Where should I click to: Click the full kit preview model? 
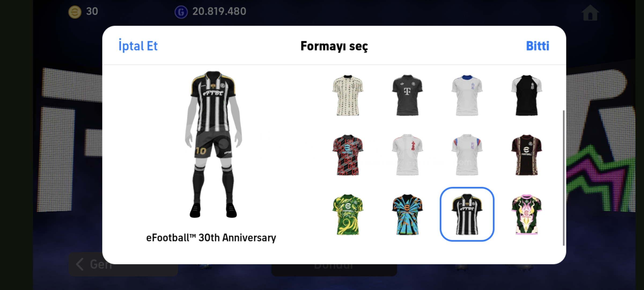coord(214,144)
